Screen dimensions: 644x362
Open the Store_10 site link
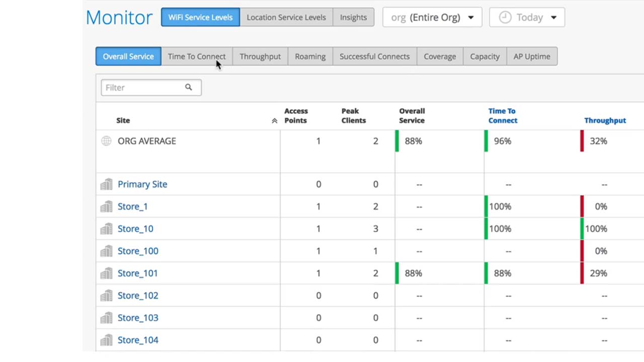point(135,229)
